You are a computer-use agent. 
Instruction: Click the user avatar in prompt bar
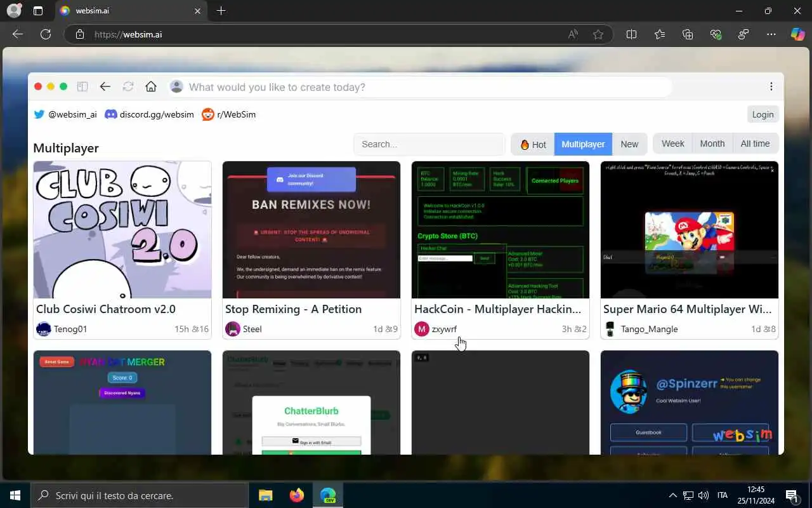[177, 87]
